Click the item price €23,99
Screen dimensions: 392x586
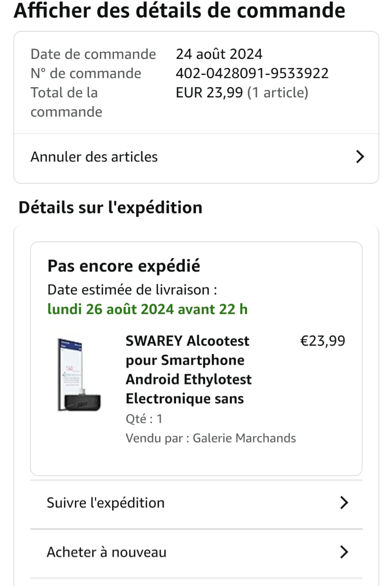tap(322, 341)
